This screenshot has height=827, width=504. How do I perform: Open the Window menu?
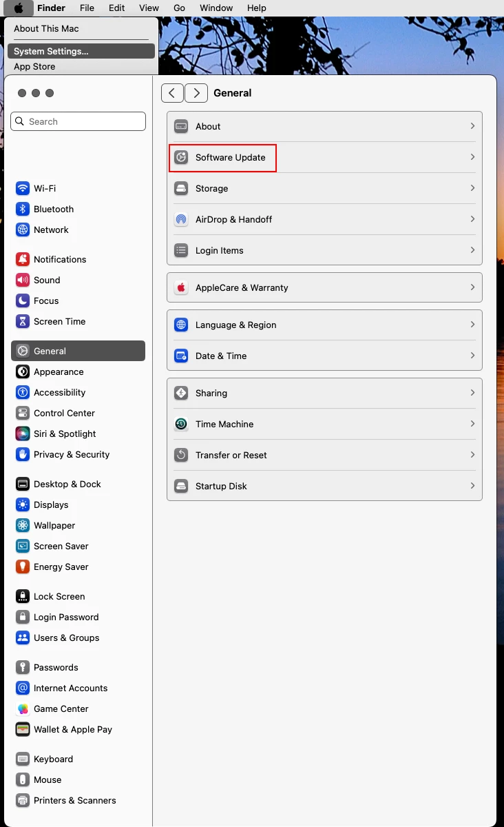tap(216, 8)
